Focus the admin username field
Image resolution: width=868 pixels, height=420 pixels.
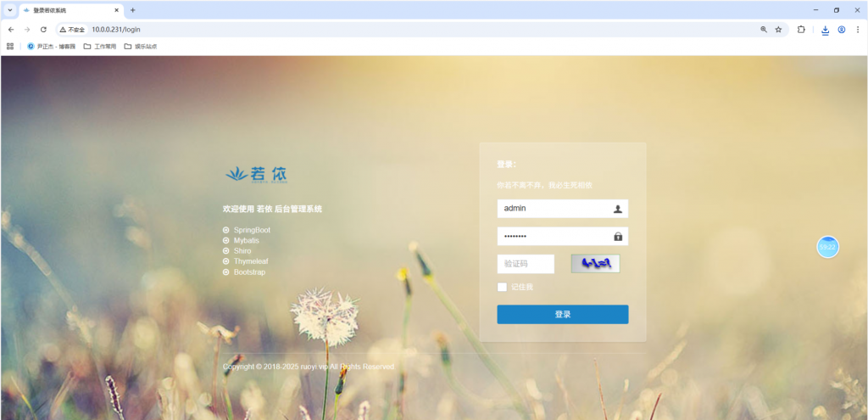pyautogui.click(x=563, y=209)
